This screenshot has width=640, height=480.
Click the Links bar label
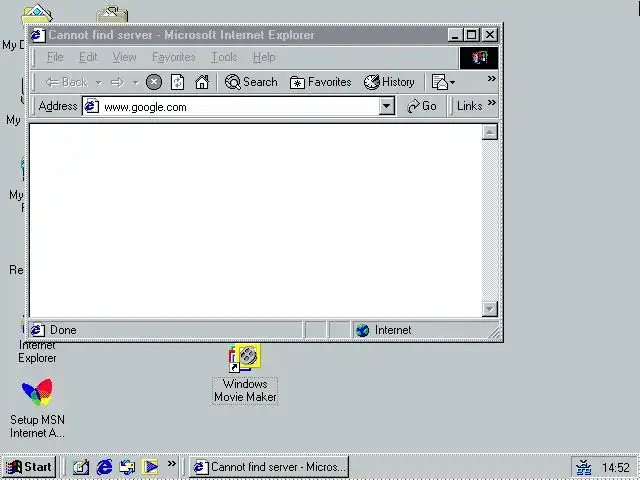469,106
